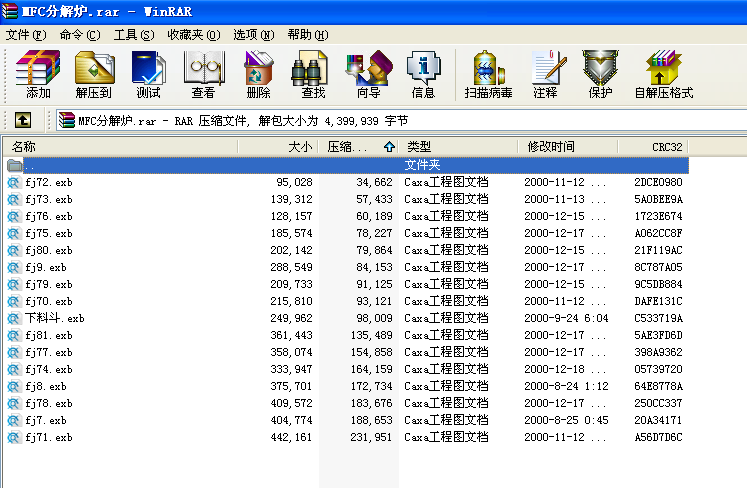Click the Extract To (解压到) icon

[93, 75]
